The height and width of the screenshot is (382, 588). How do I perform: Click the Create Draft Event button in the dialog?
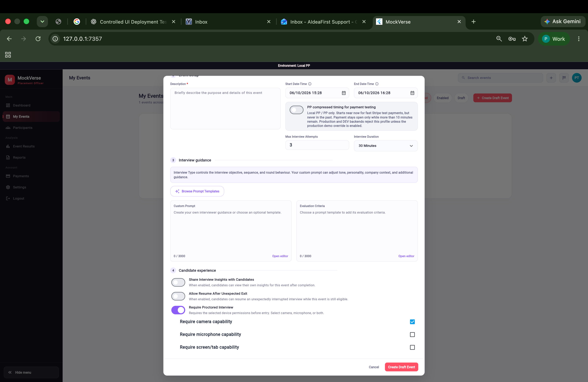(401, 367)
